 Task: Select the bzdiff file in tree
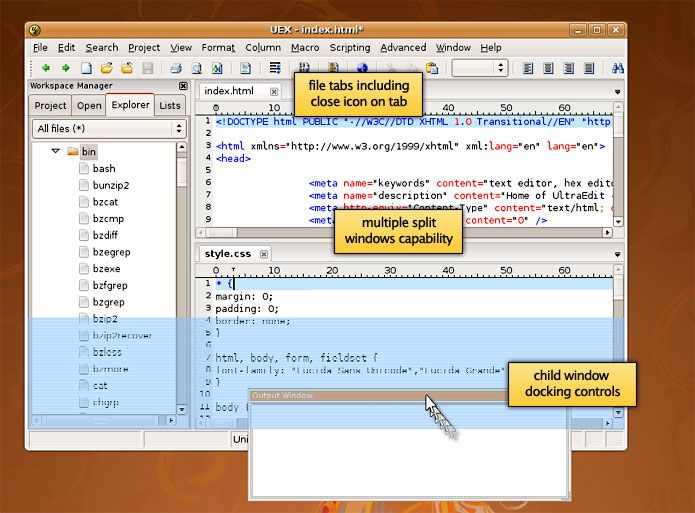pyautogui.click(x=105, y=235)
